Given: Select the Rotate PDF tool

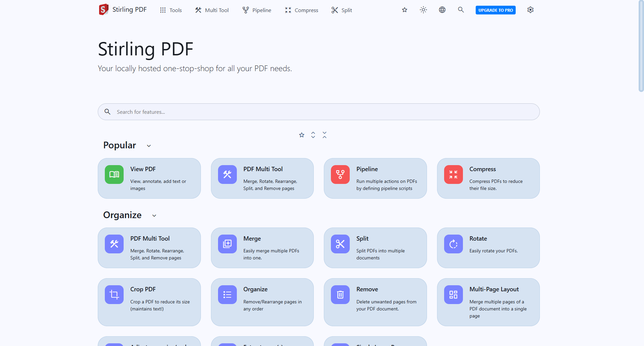Looking at the screenshot, I should point(488,248).
